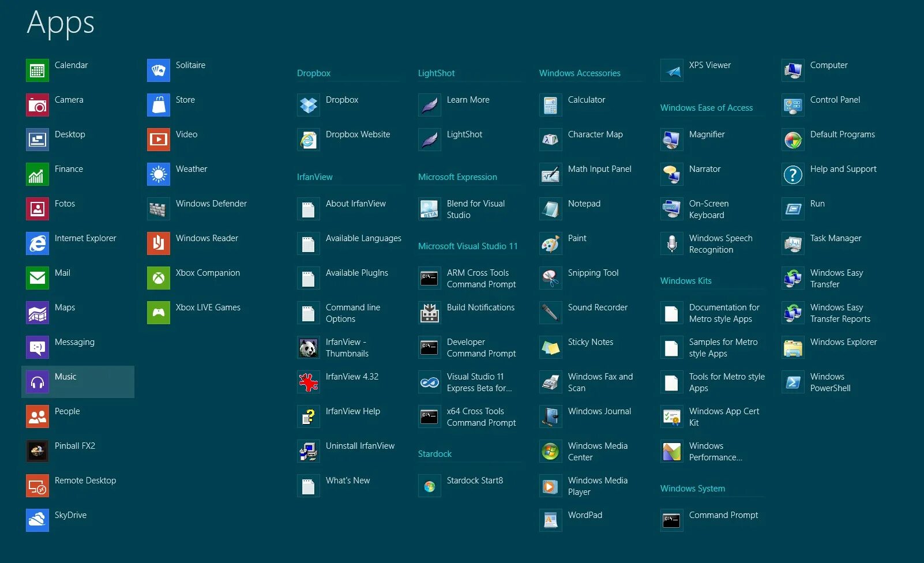Select "Learn More" under LightShot

coord(468,100)
